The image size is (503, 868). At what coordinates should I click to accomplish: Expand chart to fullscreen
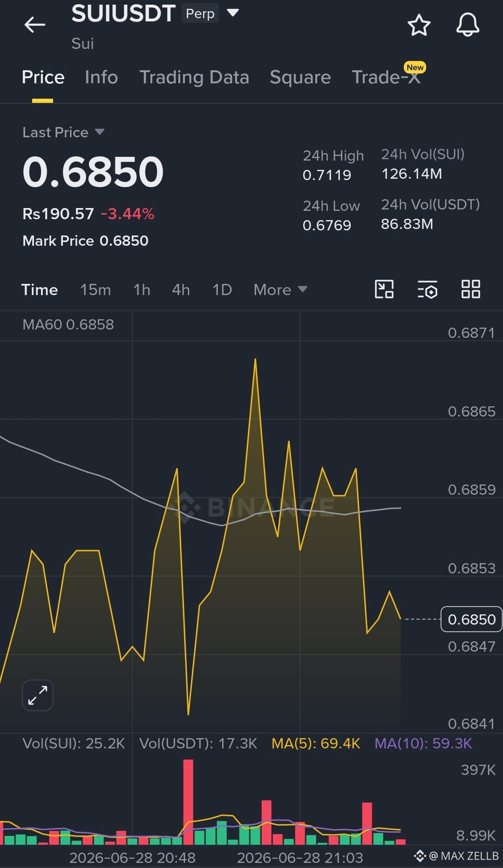tap(38, 695)
